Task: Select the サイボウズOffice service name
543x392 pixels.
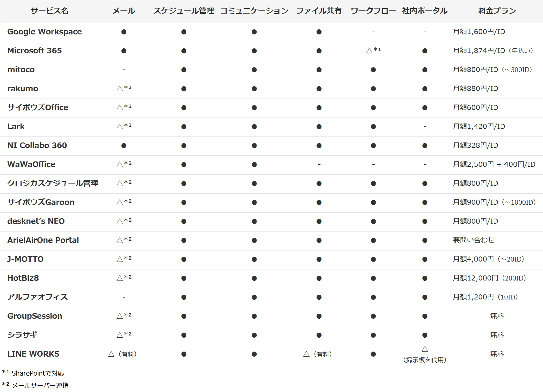Action: point(38,108)
